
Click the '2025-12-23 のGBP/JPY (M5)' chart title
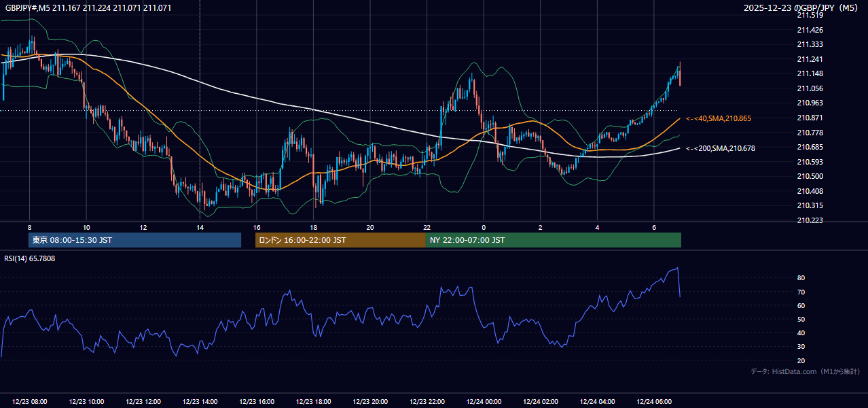[x=801, y=8]
